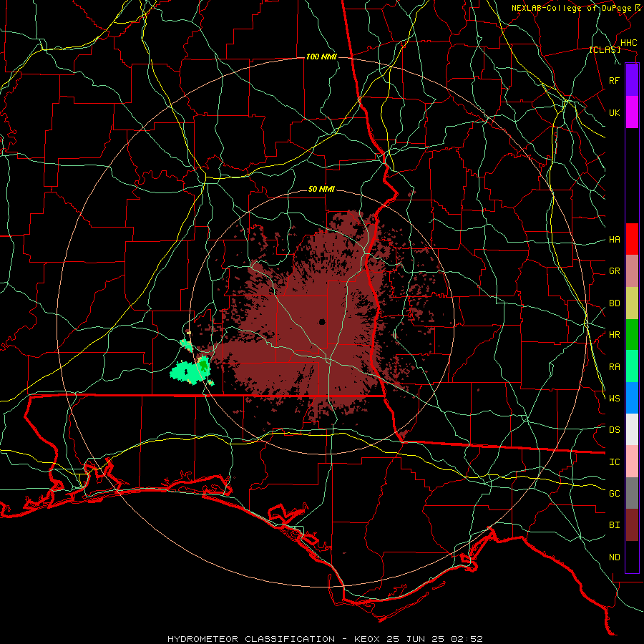Screen dimensions: 644x644
Task: Click the GR legend label
Action: click(x=614, y=271)
